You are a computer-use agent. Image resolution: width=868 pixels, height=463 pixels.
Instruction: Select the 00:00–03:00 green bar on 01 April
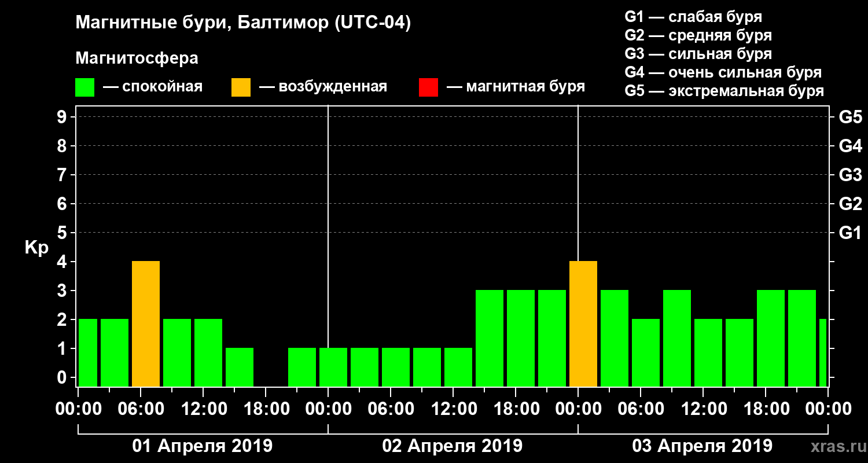(88, 353)
